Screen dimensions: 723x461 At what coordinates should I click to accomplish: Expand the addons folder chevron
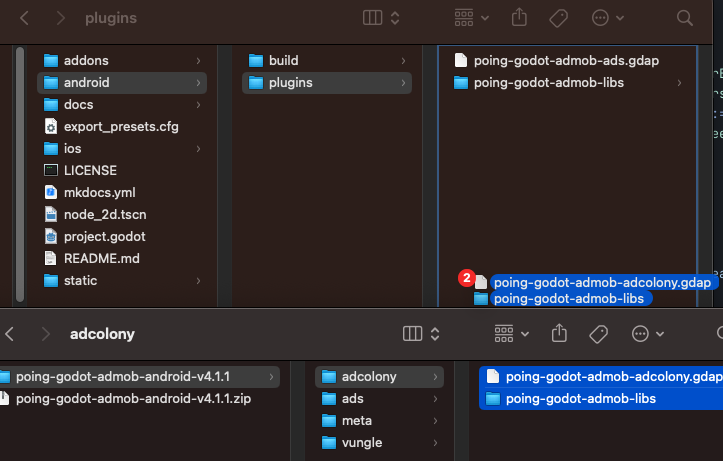click(x=198, y=60)
